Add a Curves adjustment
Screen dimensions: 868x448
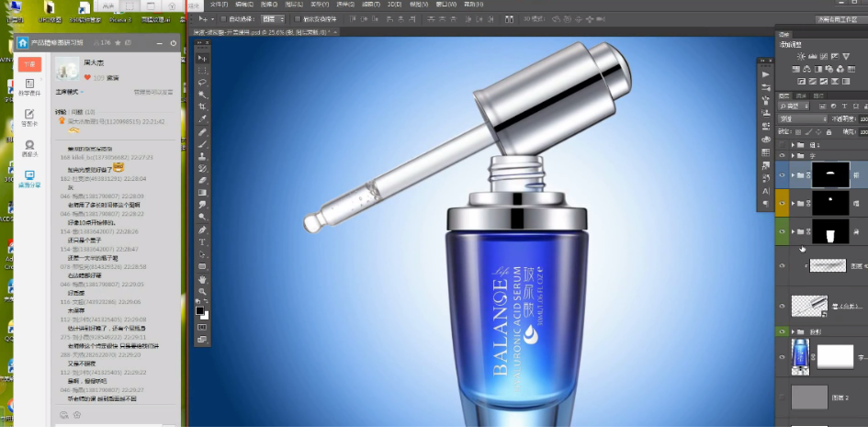(x=824, y=56)
